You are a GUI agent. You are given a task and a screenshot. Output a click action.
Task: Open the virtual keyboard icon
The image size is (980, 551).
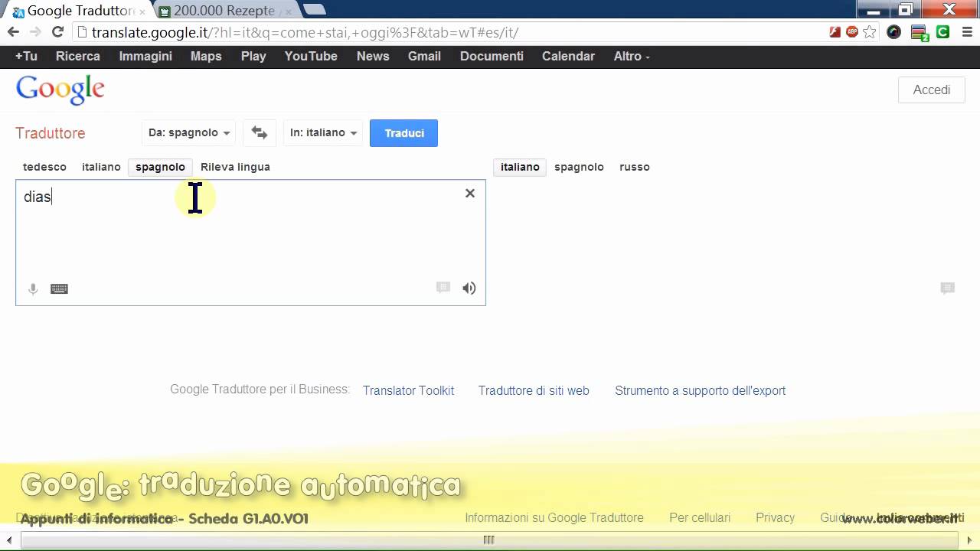[59, 289]
